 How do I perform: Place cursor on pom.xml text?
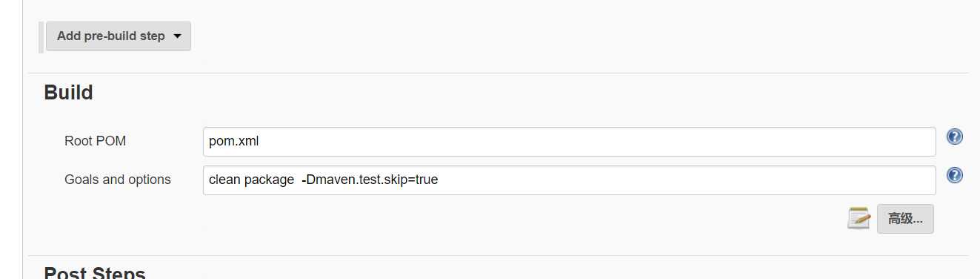234,141
